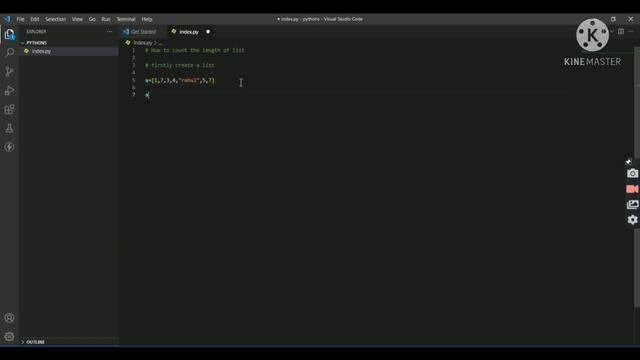
Task: Click the VS Code logo in the title bar
Action: (7, 19)
